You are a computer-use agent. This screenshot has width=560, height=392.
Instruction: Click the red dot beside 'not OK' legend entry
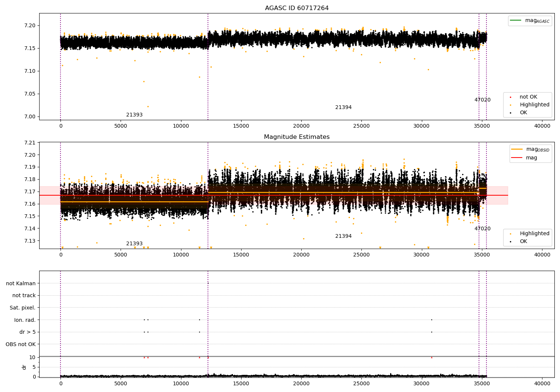coord(510,97)
